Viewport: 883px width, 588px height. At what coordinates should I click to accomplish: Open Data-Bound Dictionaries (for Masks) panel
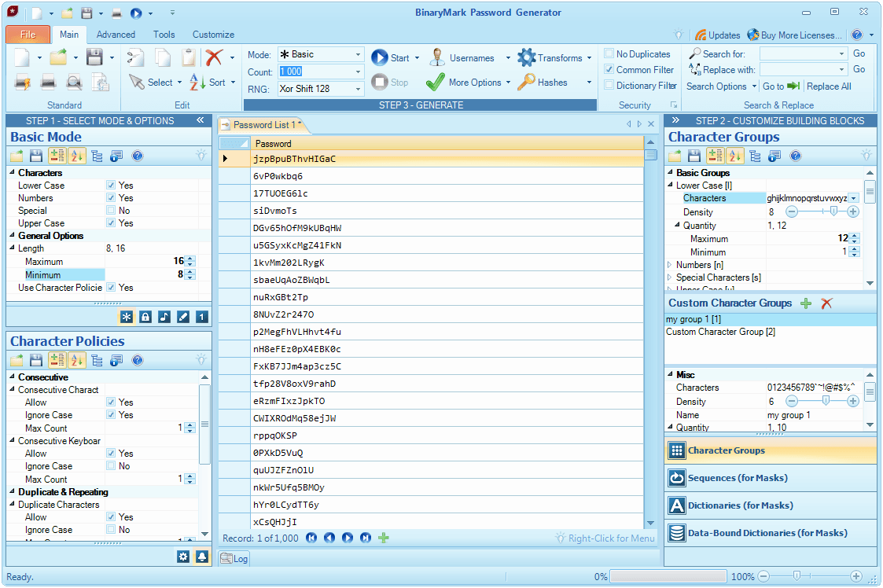771,533
